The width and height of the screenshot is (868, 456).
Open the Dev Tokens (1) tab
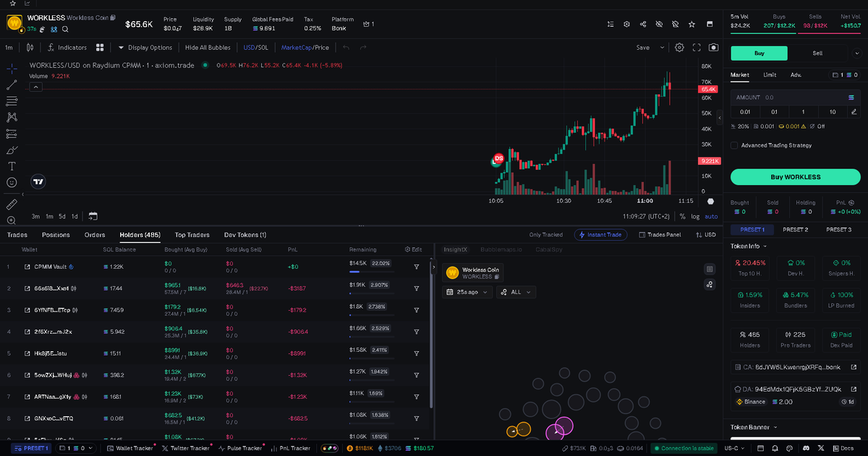pos(245,235)
